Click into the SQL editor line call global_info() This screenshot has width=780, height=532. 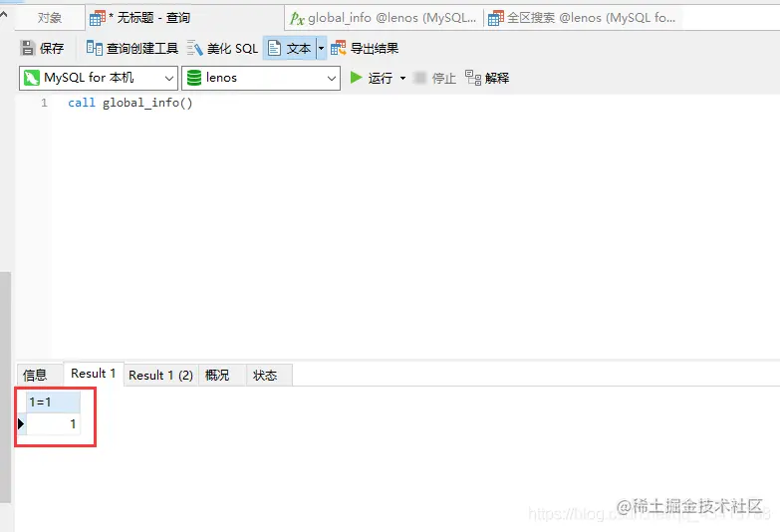[x=130, y=103]
